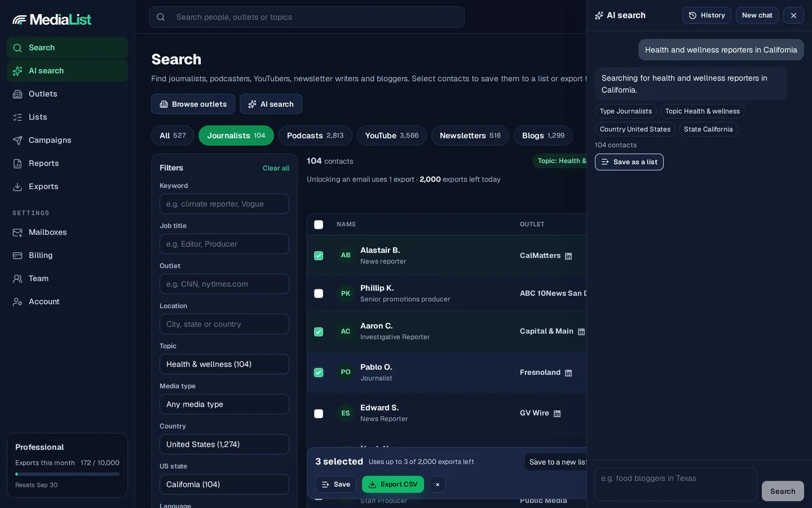Open the Outlets sidebar icon
The image size is (812, 508).
[x=17, y=94]
